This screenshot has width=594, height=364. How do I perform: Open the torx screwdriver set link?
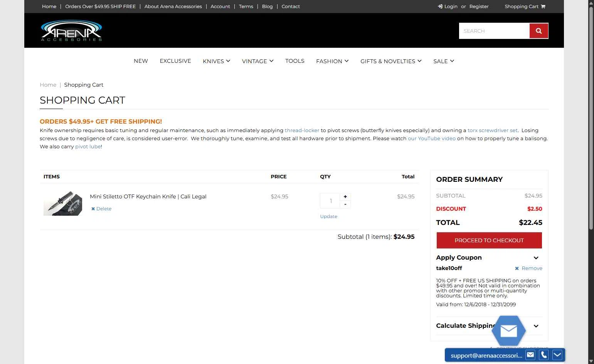493,131
